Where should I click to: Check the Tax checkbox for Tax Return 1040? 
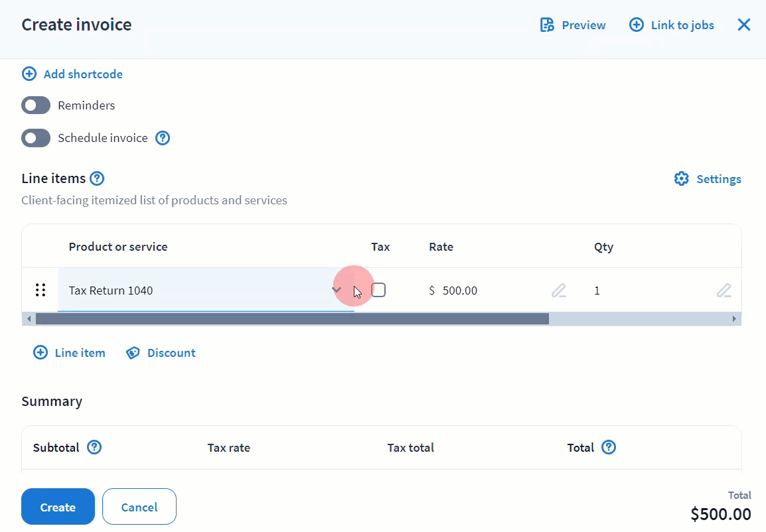point(379,290)
